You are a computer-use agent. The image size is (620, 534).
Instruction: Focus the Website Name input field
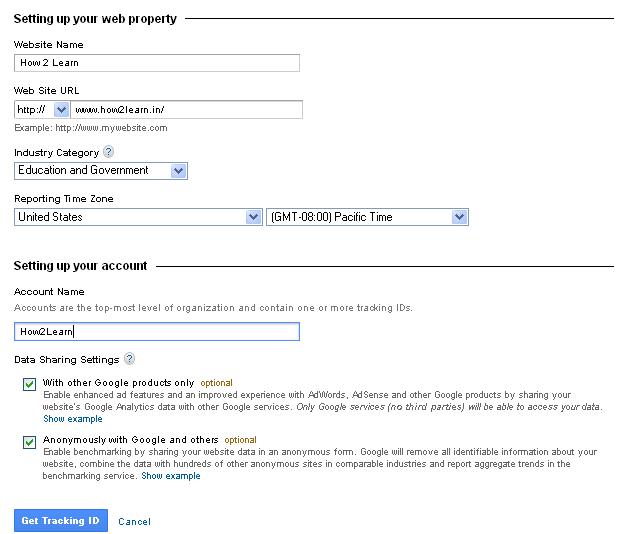pyautogui.click(x=157, y=63)
